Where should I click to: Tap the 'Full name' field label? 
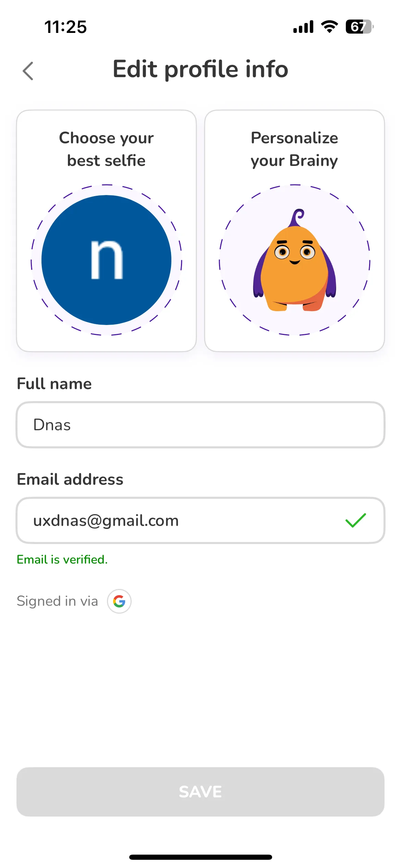pos(54,384)
